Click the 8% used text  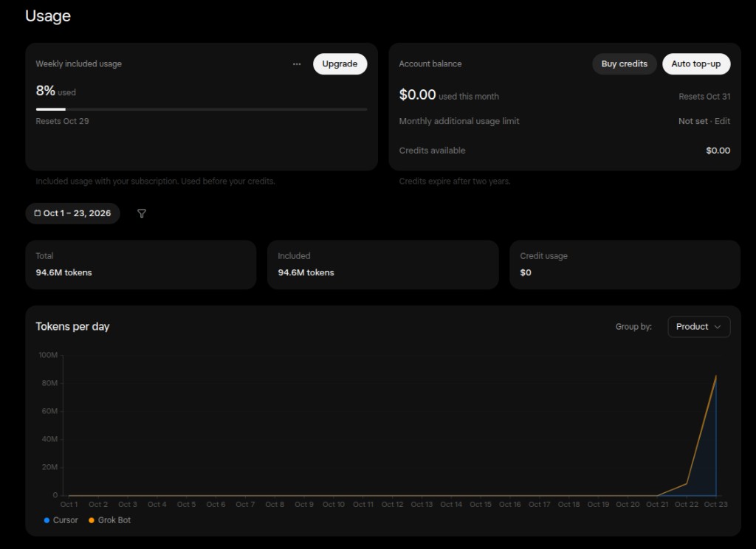coord(55,91)
